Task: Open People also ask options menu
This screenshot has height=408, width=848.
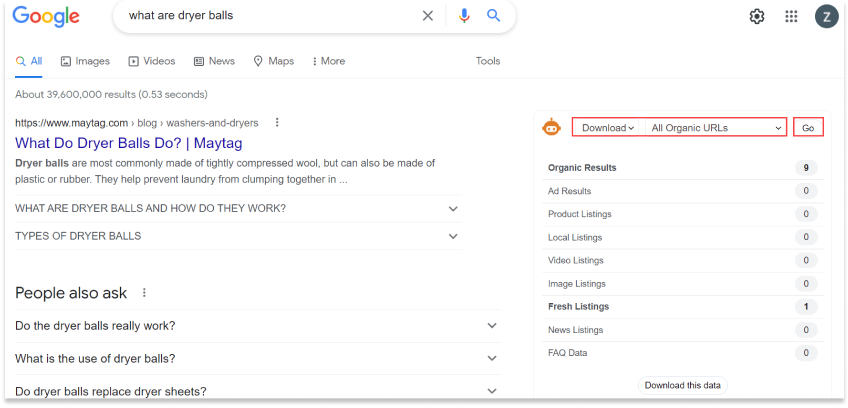Action: tap(144, 293)
